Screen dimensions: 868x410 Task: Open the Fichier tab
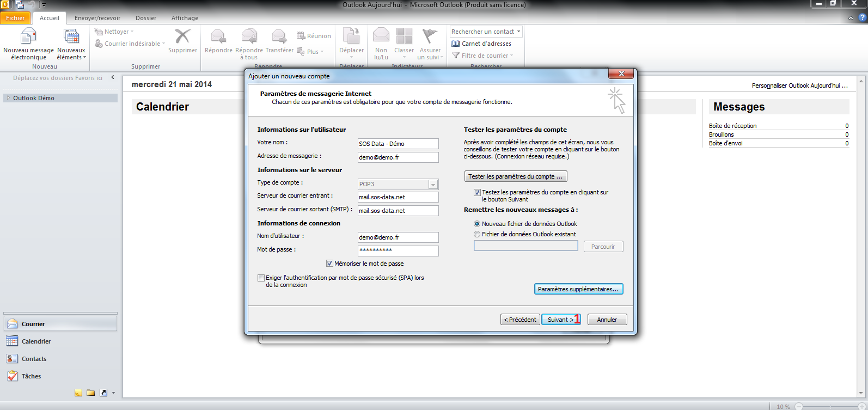coord(15,18)
